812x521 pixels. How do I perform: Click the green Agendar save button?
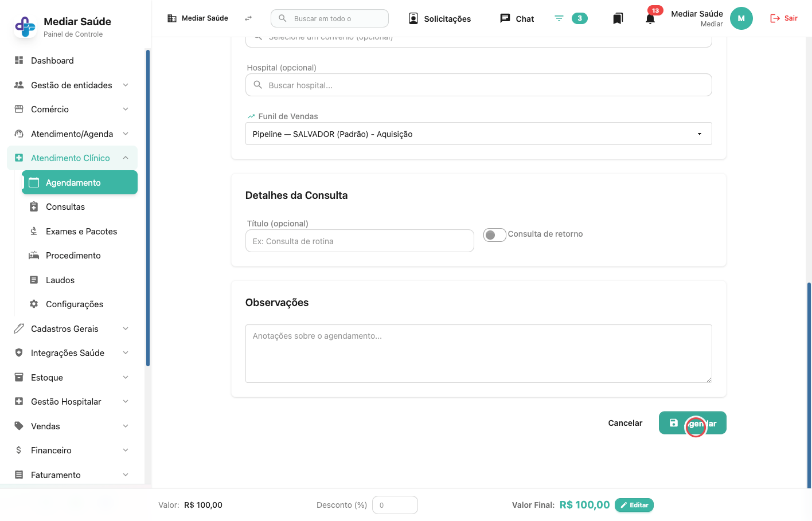coord(692,423)
